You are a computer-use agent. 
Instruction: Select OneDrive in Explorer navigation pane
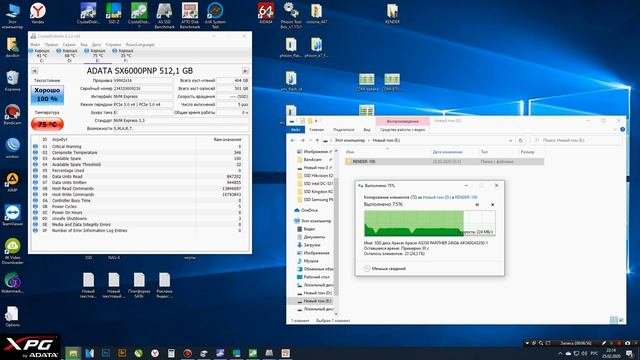pos(309,210)
